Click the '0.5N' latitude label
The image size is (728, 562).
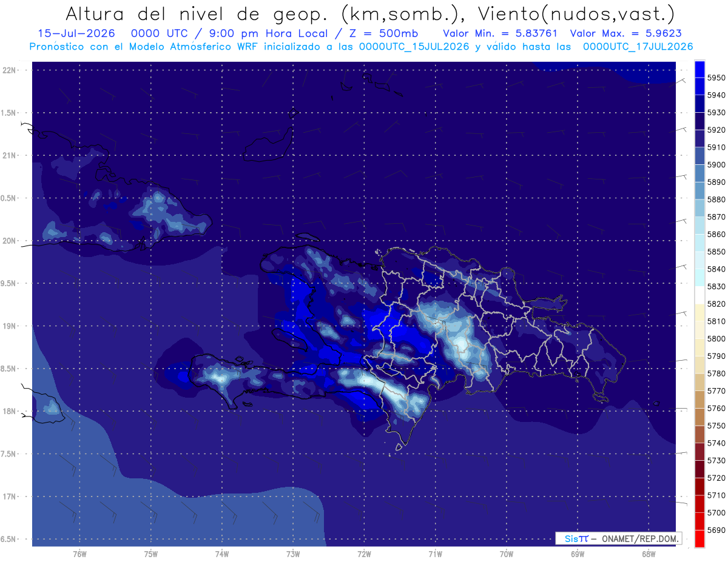point(8,198)
